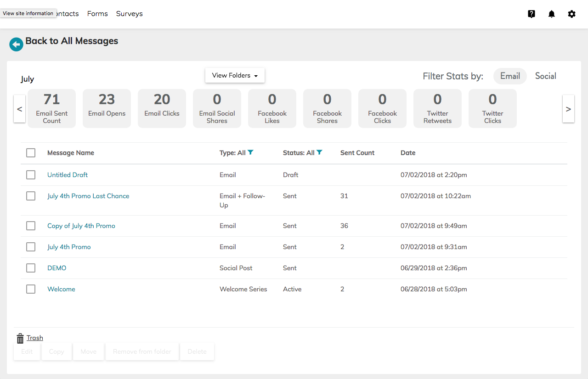This screenshot has height=379, width=588.
Task: Click the Move button
Action: tap(89, 351)
